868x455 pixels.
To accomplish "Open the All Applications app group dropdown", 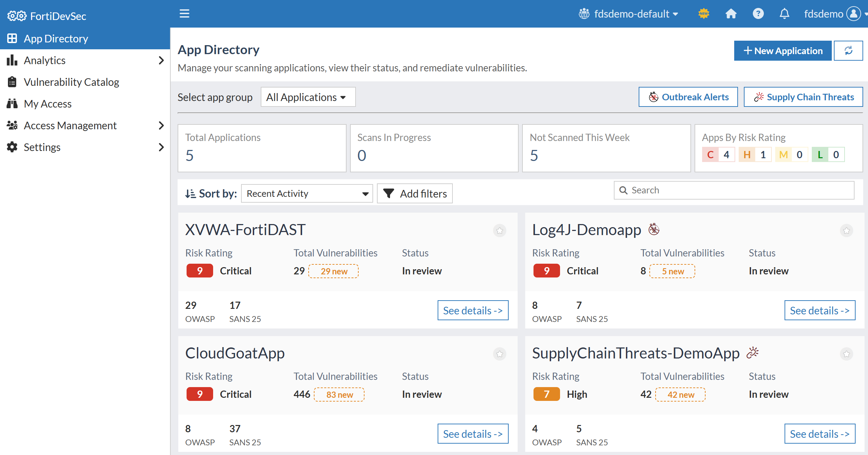I will pos(308,97).
